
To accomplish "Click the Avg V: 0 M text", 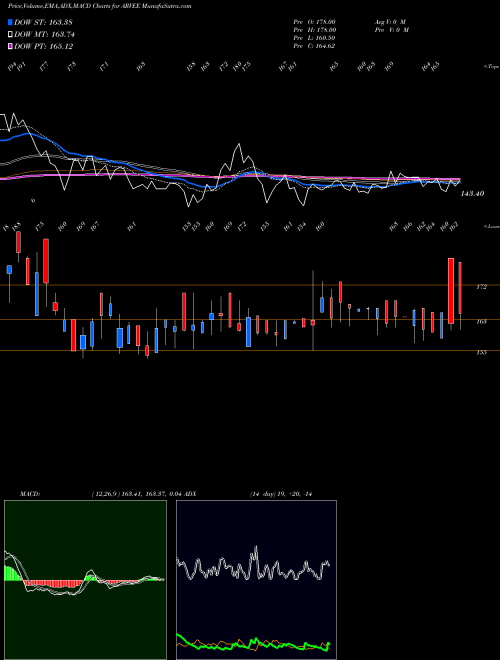I will 390,22.
